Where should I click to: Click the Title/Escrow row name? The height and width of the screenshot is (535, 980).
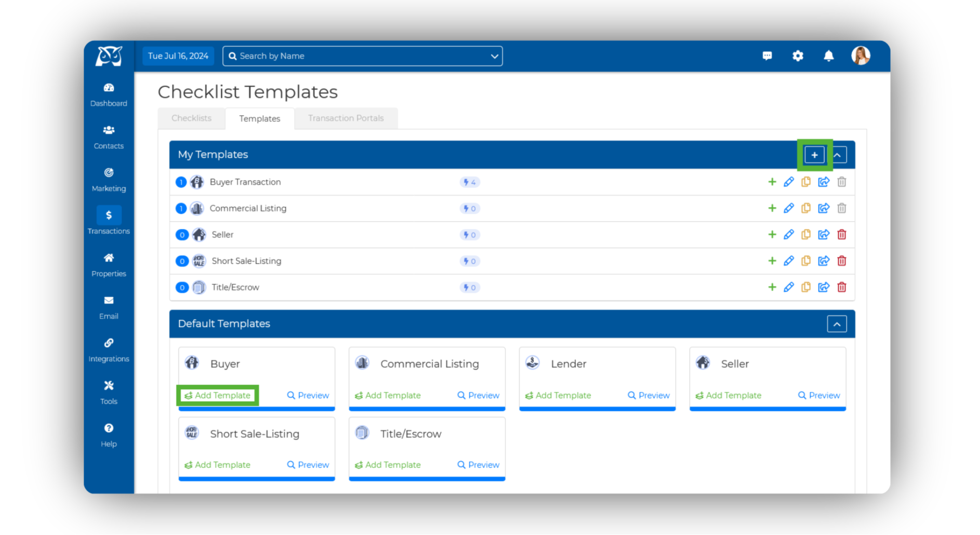[235, 287]
